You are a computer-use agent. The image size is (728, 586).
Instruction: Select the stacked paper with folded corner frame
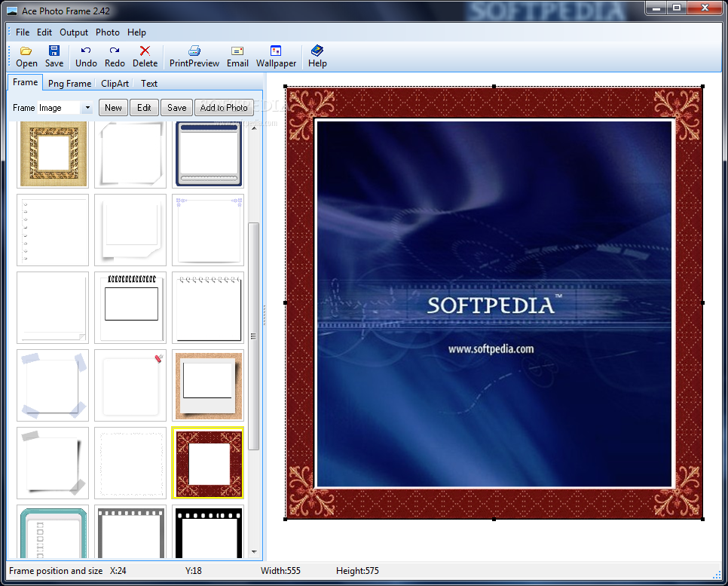tap(130, 230)
